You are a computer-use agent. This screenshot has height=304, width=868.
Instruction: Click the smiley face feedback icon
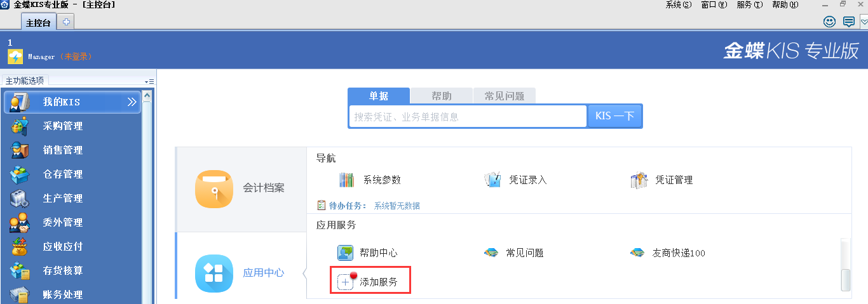pos(829,22)
